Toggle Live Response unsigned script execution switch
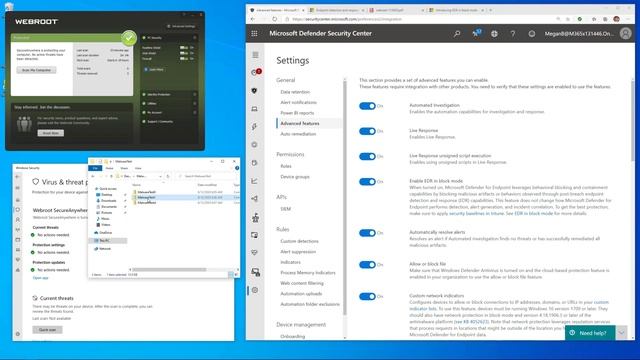 (x=367, y=157)
